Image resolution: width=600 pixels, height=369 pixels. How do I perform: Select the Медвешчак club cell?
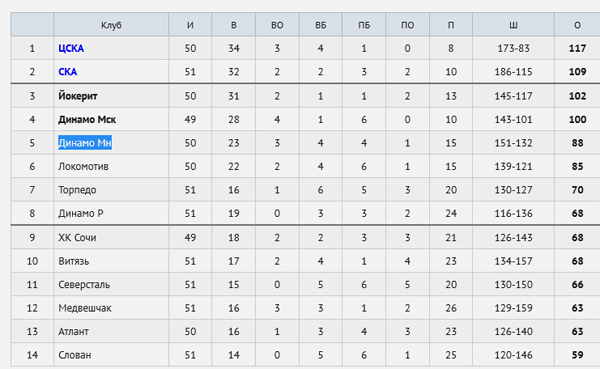click(111, 308)
